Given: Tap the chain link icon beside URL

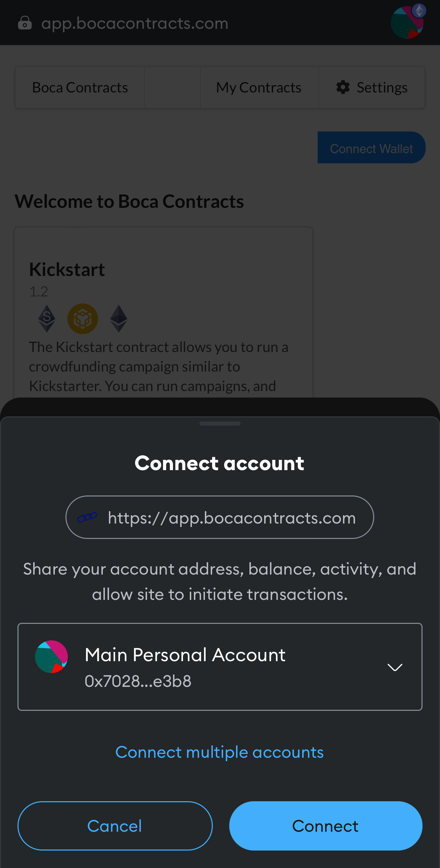Looking at the screenshot, I should click(87, 517).
